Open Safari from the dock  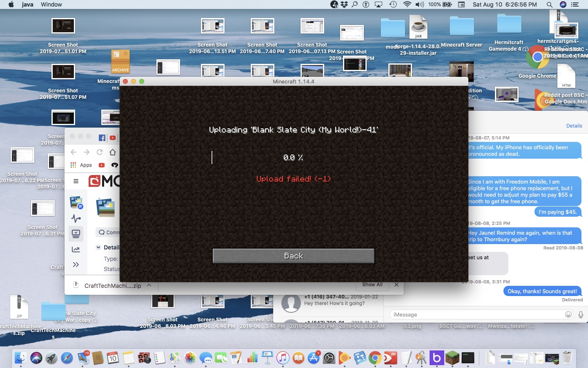[x=67, y=358]
